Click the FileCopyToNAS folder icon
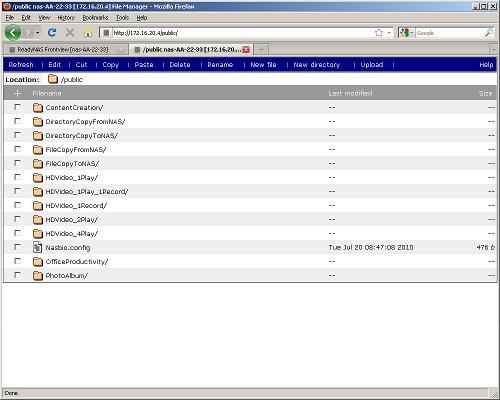 pyautogui.click(x=38, y=163)
